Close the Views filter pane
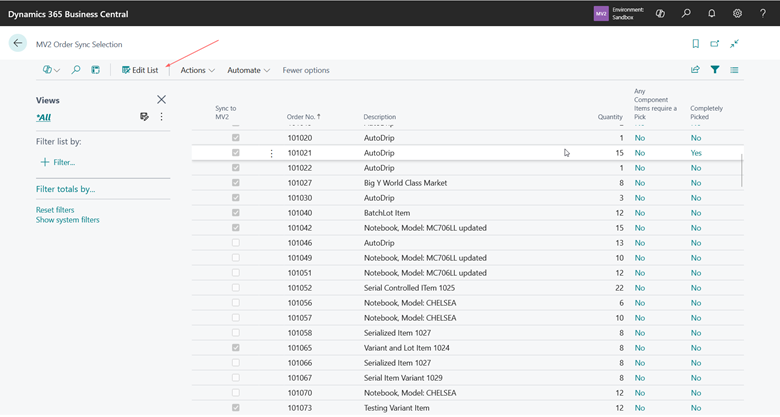Image resolution: width=780 pixels, height=417 pixels. click(161, 100)
